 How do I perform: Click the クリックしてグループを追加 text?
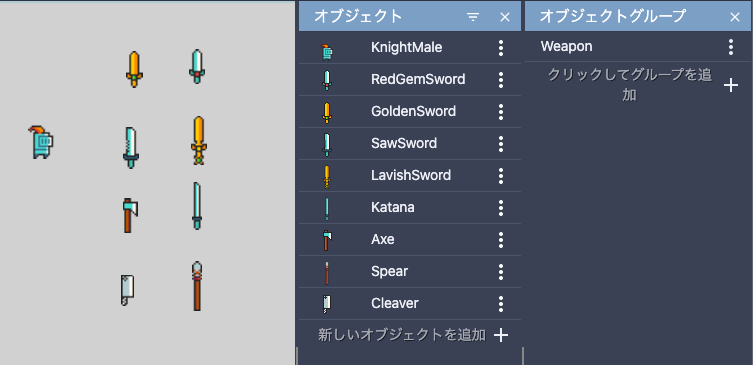click(x=630, y=85)
